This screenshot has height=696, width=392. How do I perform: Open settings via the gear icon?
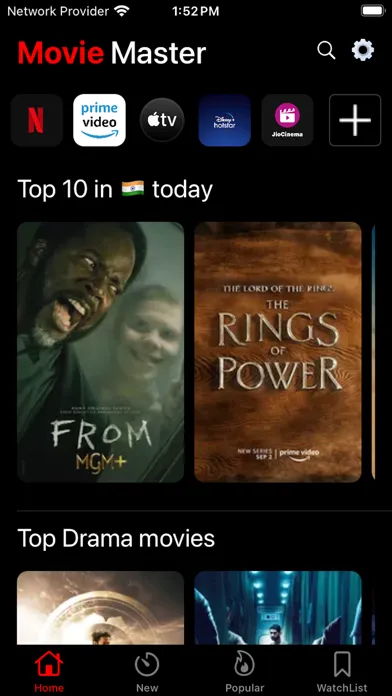[x=363, y=50]
